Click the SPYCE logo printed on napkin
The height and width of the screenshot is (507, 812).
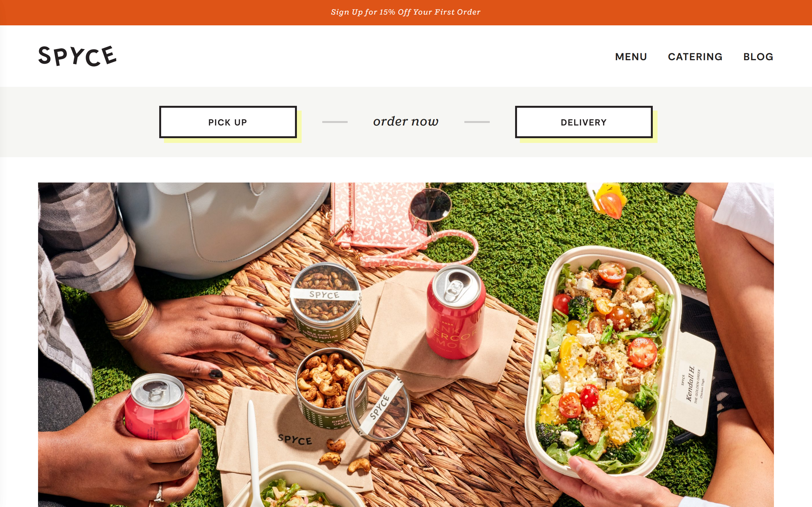(x=295, y=439)
